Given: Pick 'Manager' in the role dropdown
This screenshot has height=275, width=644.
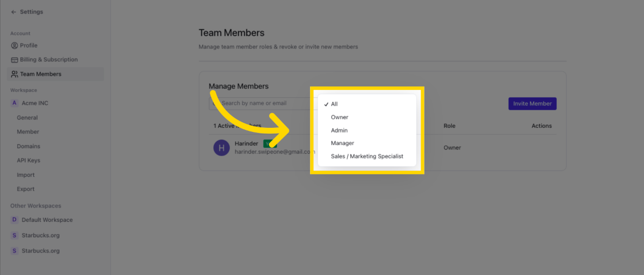Looking at the screenshot, I should pyautogui.click(x=342, y=143).
